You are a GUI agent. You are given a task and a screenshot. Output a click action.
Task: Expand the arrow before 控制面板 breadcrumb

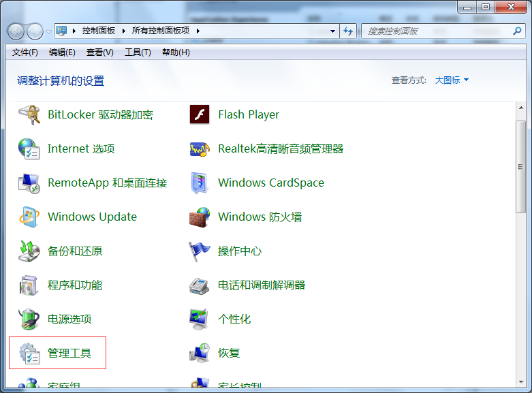74,31
